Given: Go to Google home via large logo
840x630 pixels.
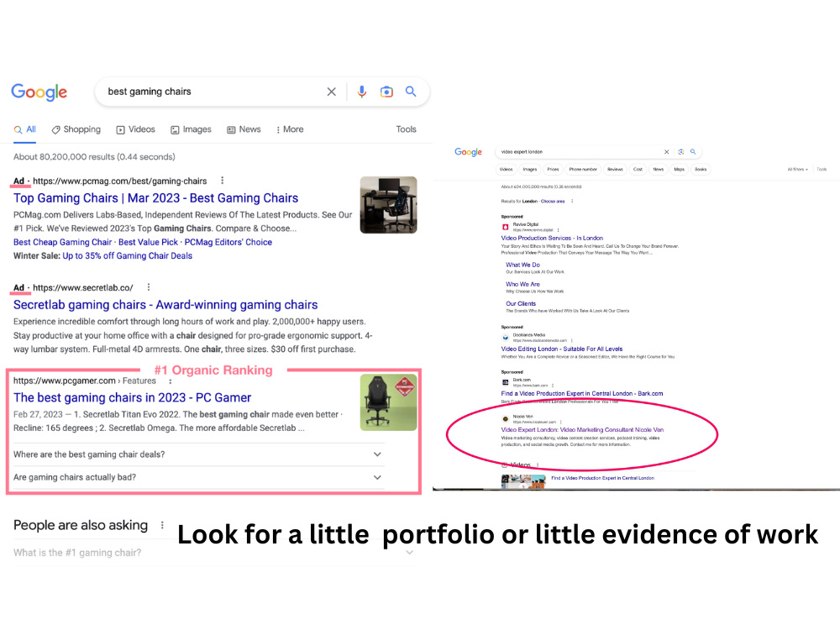Looking at the screenshot, I should point(39,92).
